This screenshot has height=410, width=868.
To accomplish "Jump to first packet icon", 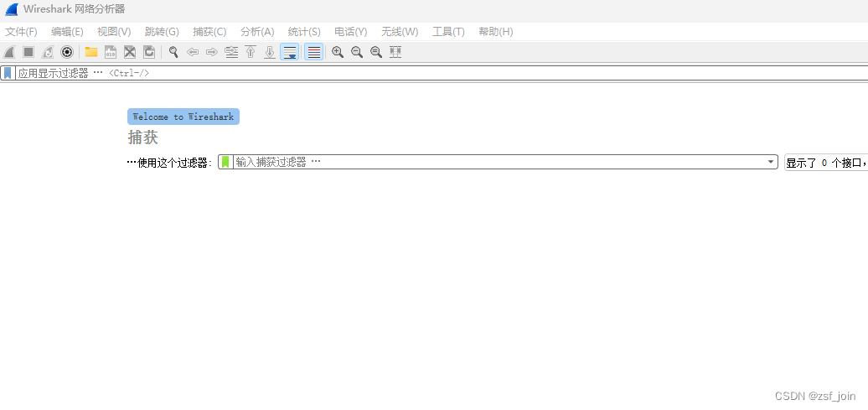I will pyautogui.click(x=251, y=52).
